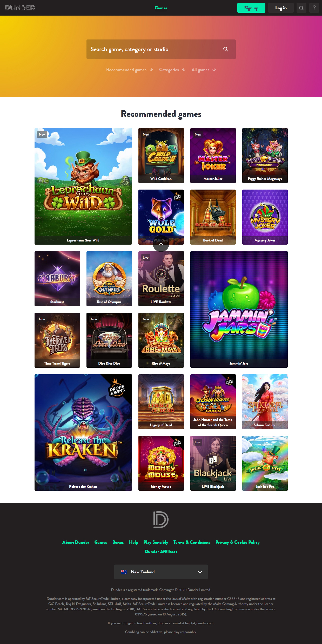Click the scroll-to-top arrow circle
This screenshot has height=644, width=322.
point(161,243)
